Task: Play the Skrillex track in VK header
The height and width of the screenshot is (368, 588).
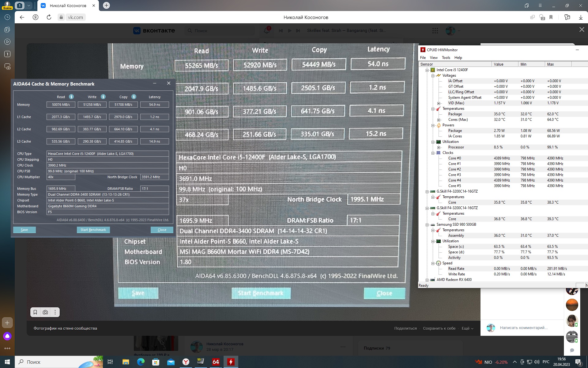Action: pos(290,31)
